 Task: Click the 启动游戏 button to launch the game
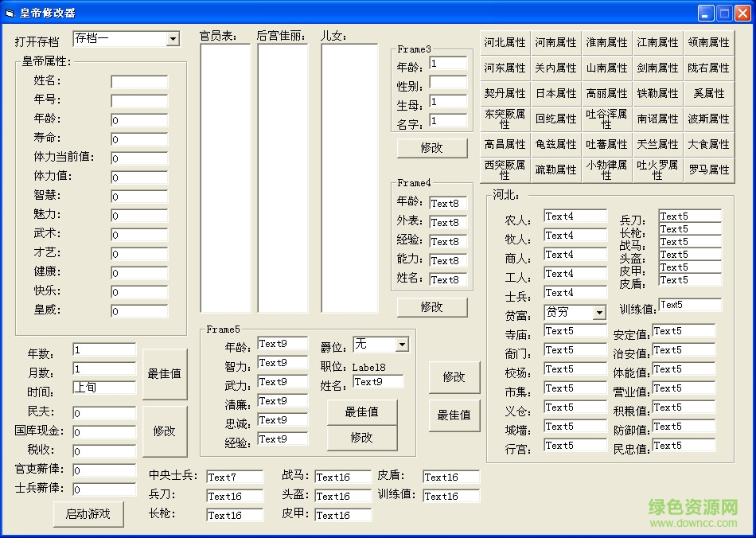tap(88, 513)
